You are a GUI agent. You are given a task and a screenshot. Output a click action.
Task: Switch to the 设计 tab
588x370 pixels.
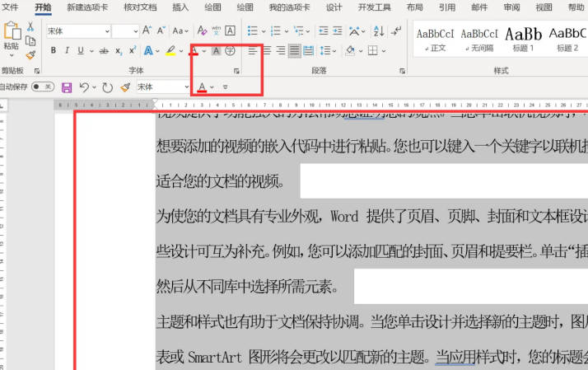click(x=334, y=7)
